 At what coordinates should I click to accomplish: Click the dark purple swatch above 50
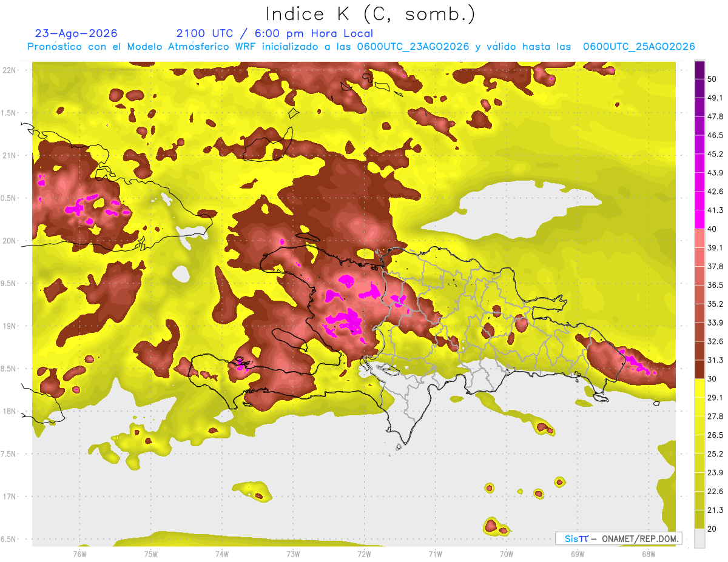[700, 70]
